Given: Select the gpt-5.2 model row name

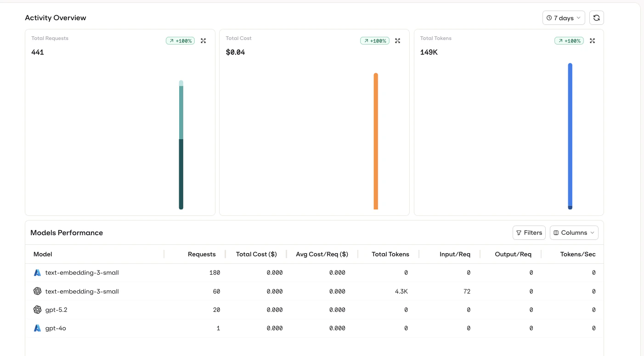Looking at the screenshot, I should point(56,310).
